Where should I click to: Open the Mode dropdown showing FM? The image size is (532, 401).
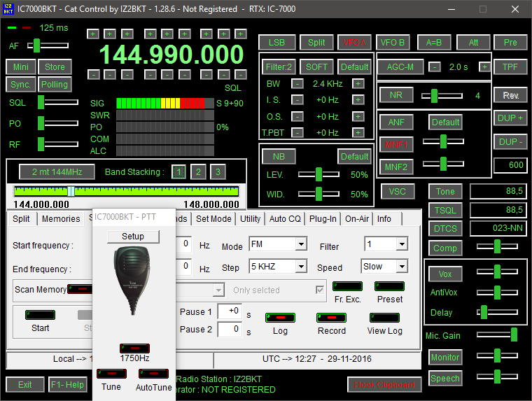click(x=301, y=244)
